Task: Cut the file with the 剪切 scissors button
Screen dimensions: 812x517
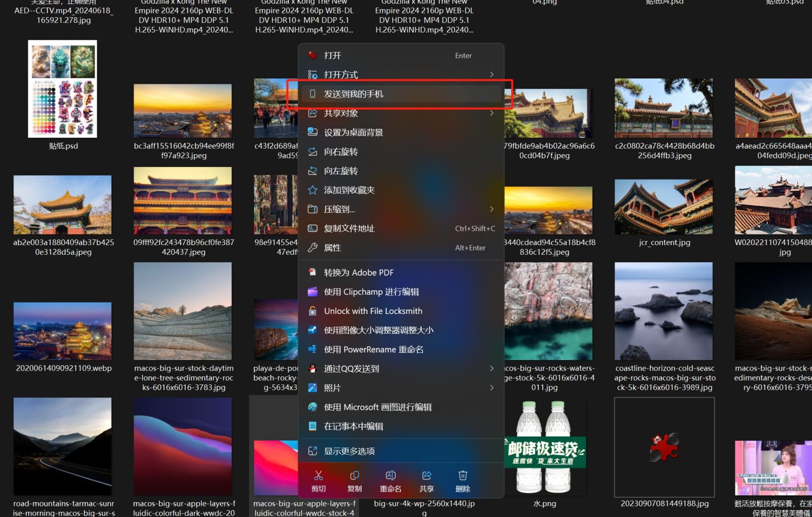Action: click(319, 481)
